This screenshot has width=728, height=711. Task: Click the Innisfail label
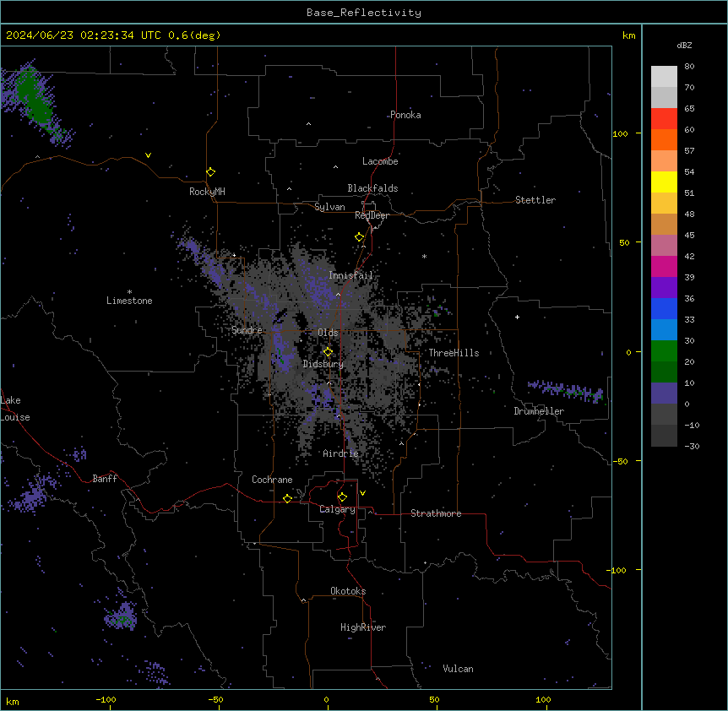(350, 275)
